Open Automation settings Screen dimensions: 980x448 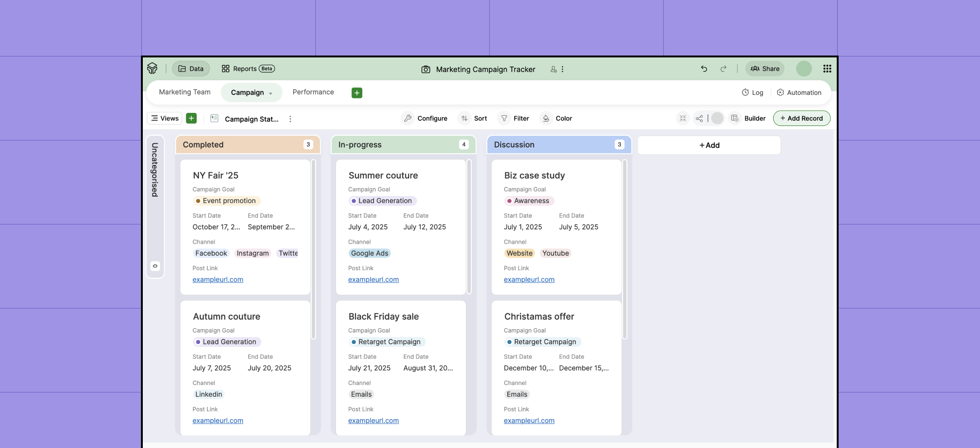tap(799, 92)
